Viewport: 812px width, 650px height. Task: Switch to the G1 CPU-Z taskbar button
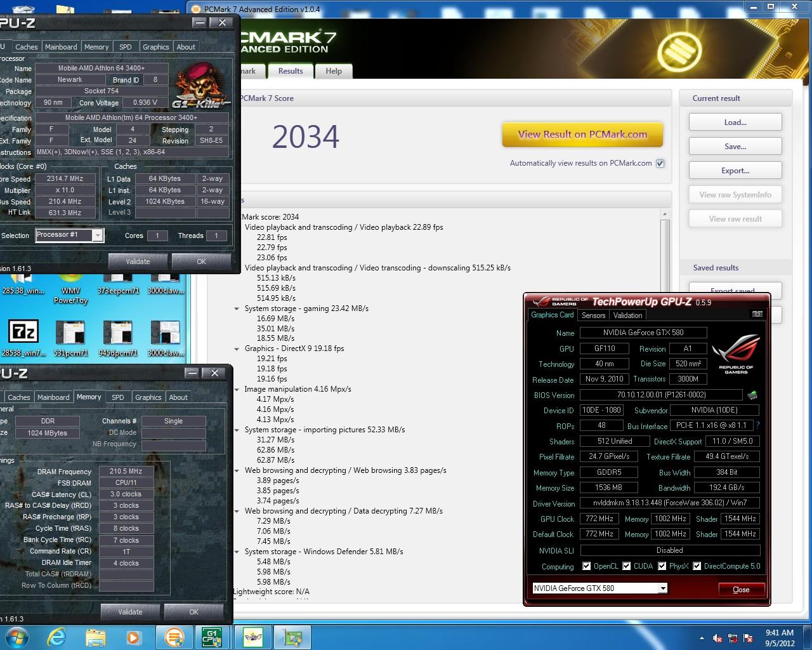tap(211, 637)
